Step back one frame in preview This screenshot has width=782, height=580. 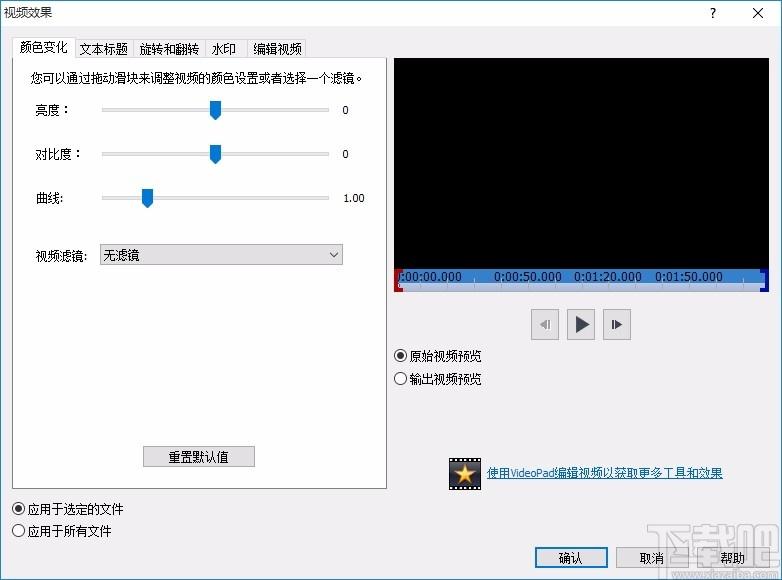[x=545, y=325]
